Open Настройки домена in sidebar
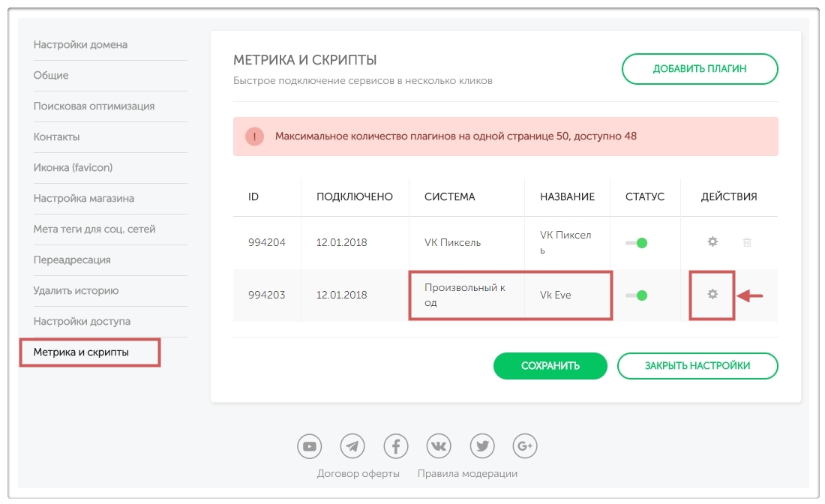The image size is (825, 504). (80, 45)
